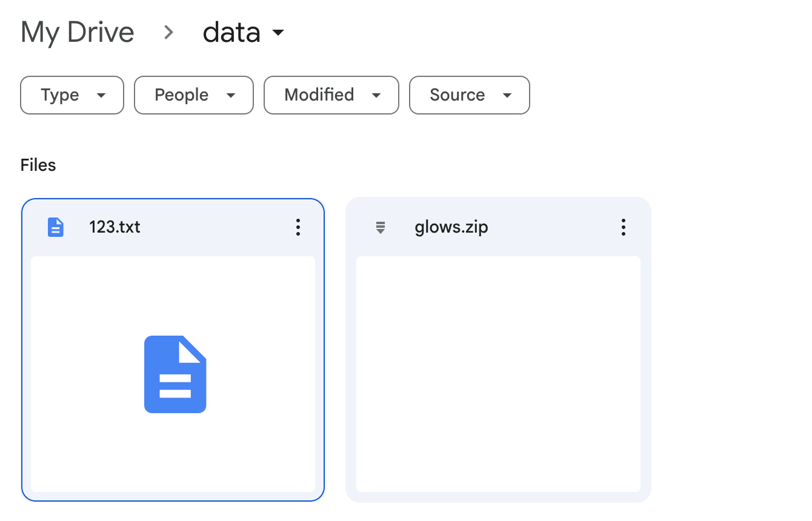Select the glows.zip file name
The width and height of the screenshot is (812, 521).
(x=451, y=228)
